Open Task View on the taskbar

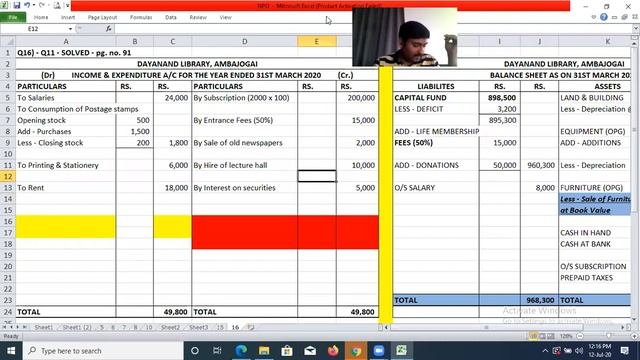[217, 351]
